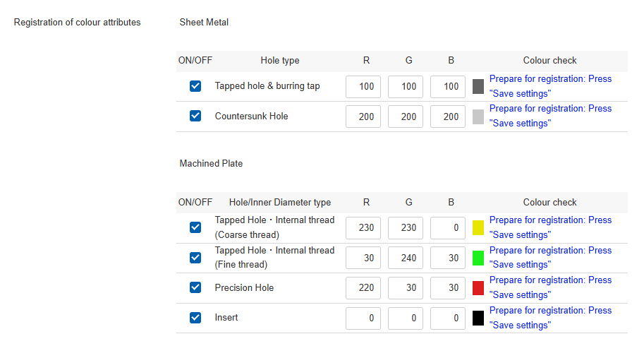Click the Insert row "Prepare for registration" text
This screenshot has width=644, height=358.
550,311
